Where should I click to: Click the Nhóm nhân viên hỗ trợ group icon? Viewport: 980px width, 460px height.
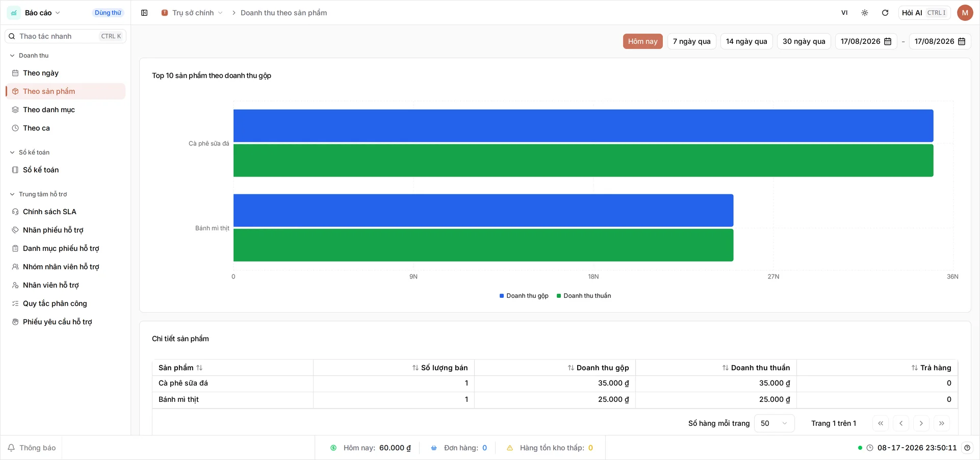click(x=15, y=267)
